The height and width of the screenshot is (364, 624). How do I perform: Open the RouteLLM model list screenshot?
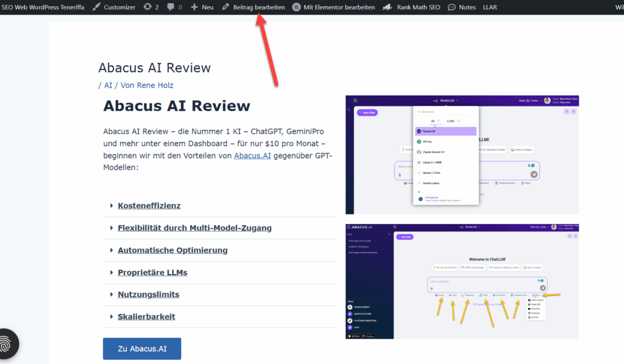462,155
